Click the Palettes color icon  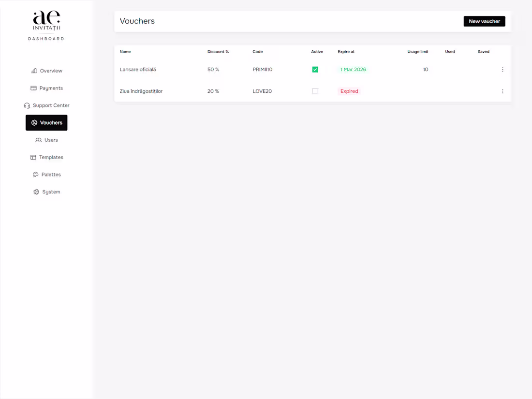point(35,174)
